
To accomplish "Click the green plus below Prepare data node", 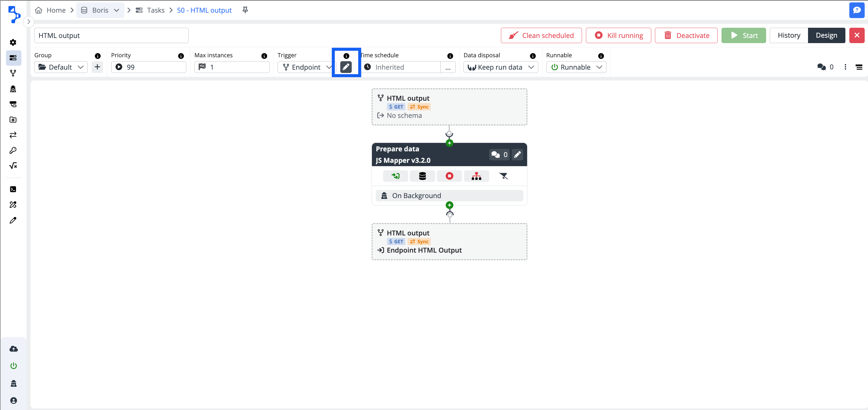I will click(x=449, y=205).
